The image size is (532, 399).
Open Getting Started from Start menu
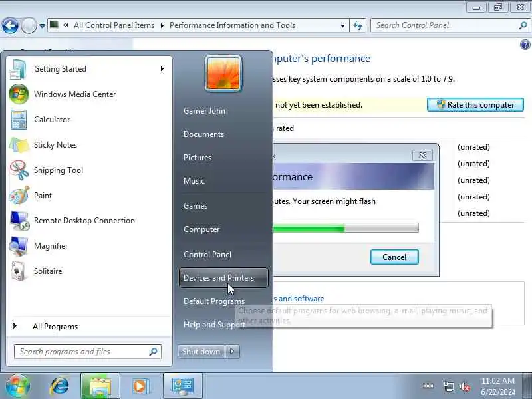pos(89,69)
